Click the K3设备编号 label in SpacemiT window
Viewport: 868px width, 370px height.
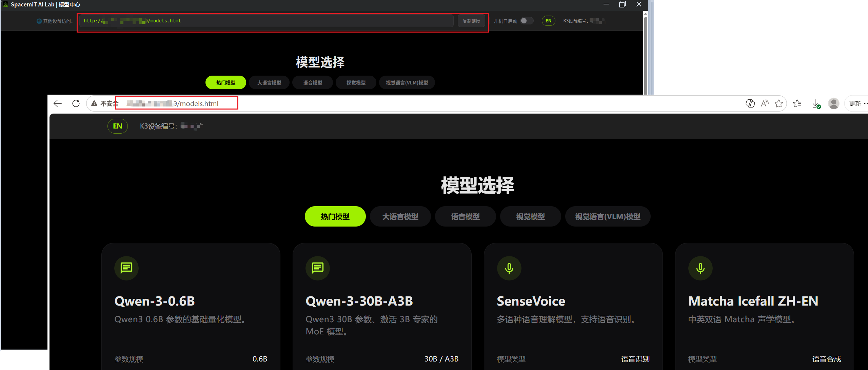click(x=576, y=21)
